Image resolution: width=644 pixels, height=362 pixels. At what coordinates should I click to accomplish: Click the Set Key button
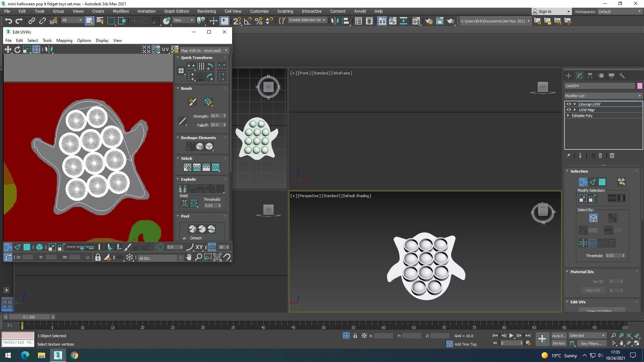coord(558,344)
